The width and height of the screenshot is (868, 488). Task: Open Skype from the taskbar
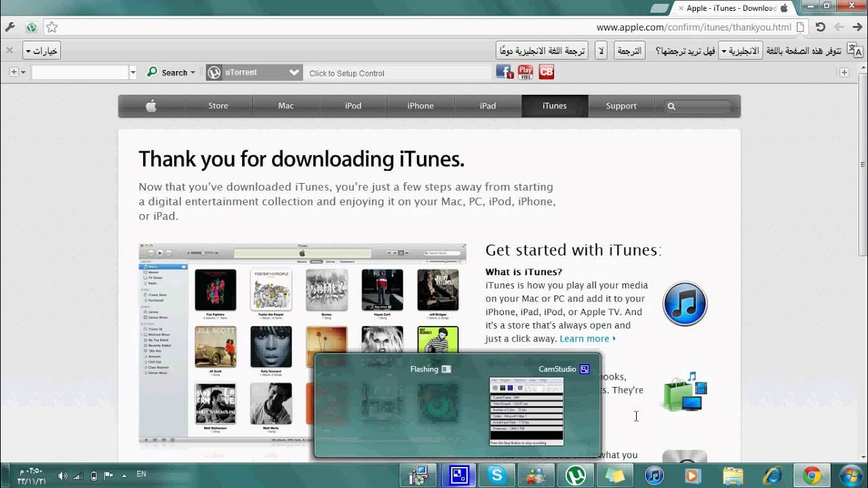point(496,476)
